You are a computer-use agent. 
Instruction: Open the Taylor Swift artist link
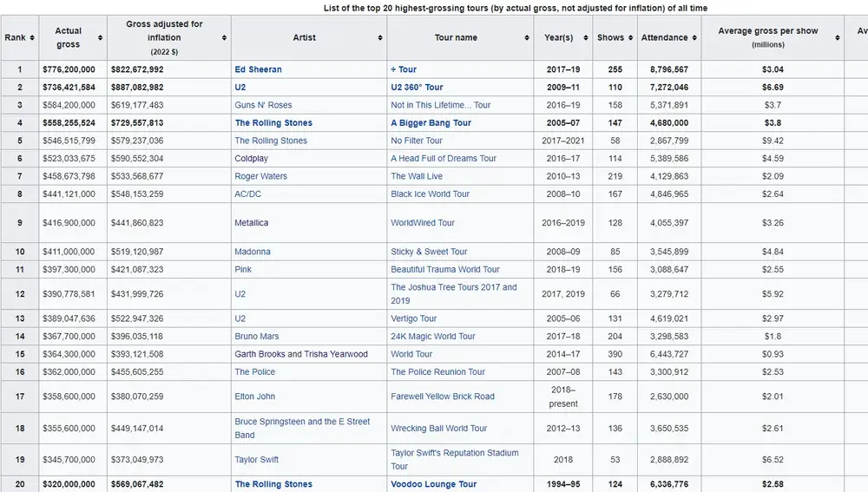[x=256, y=459]
